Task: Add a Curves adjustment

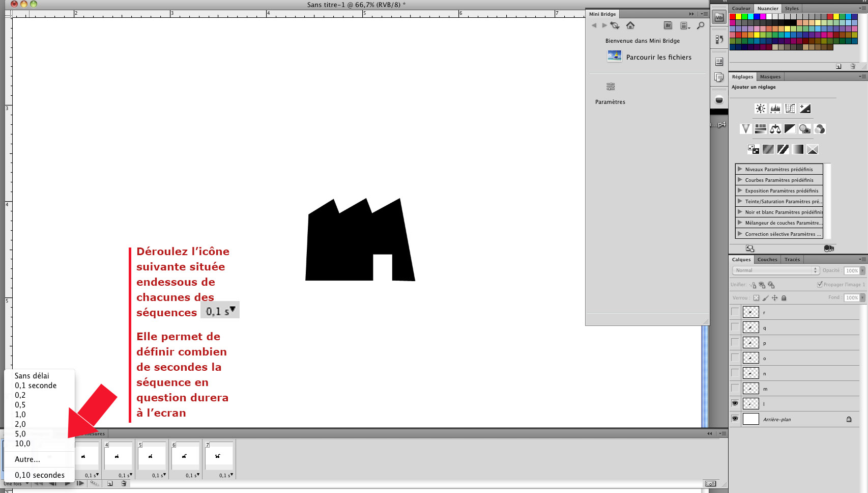Action: click(x=790, y=108)
